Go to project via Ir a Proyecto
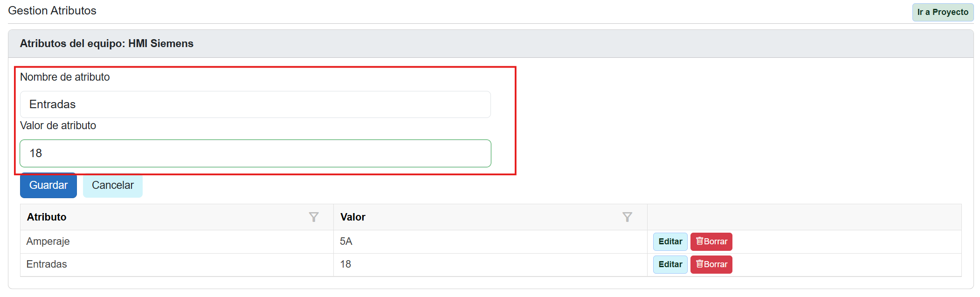 coord(942,12)
